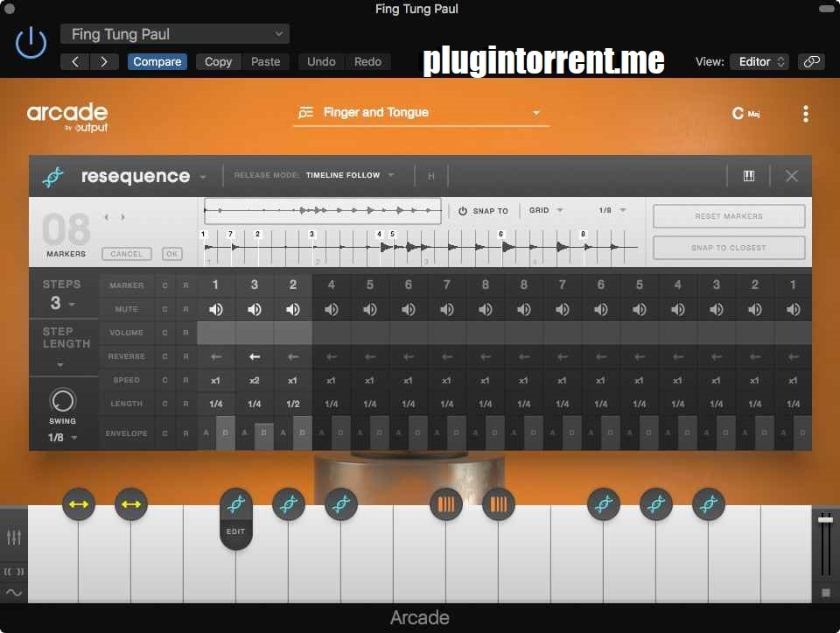This screenshot has height=633, width=840.
Task: Go to the previous preset arrow
Action: pyautogui.click(x=75, y=61)
